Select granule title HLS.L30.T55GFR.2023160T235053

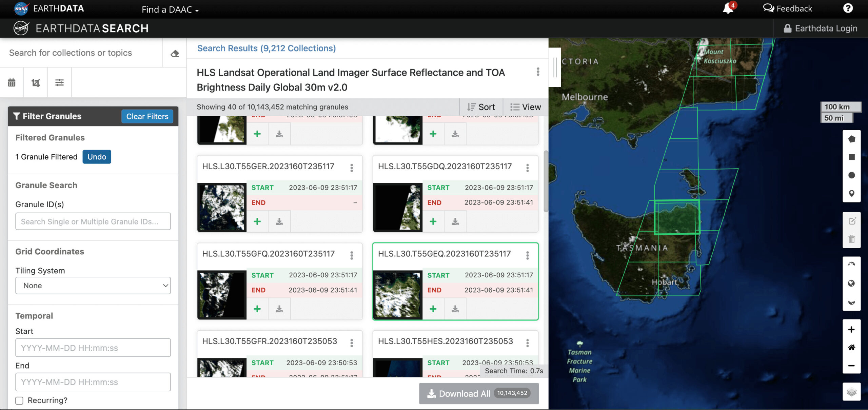pyautogui.click(x=270, y=341)
